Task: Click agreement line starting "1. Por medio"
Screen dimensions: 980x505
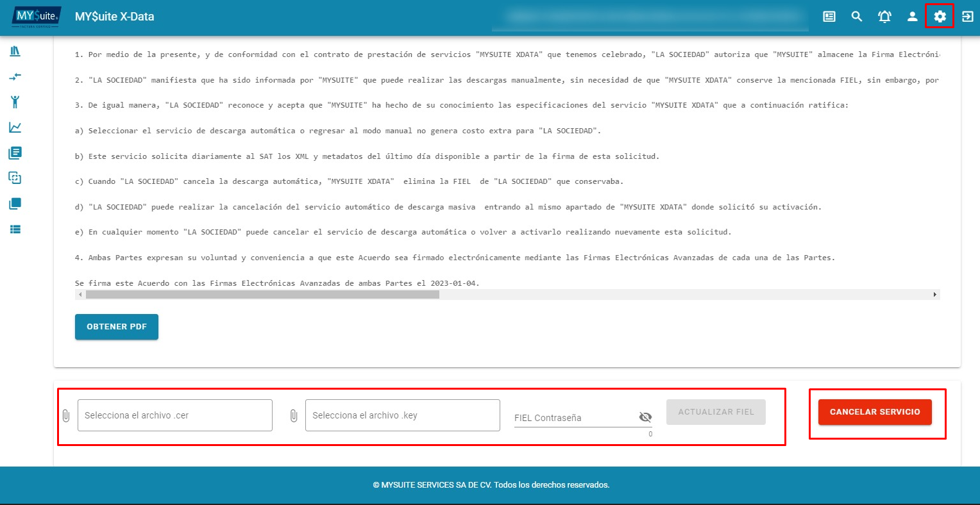Action: [507, 54]
